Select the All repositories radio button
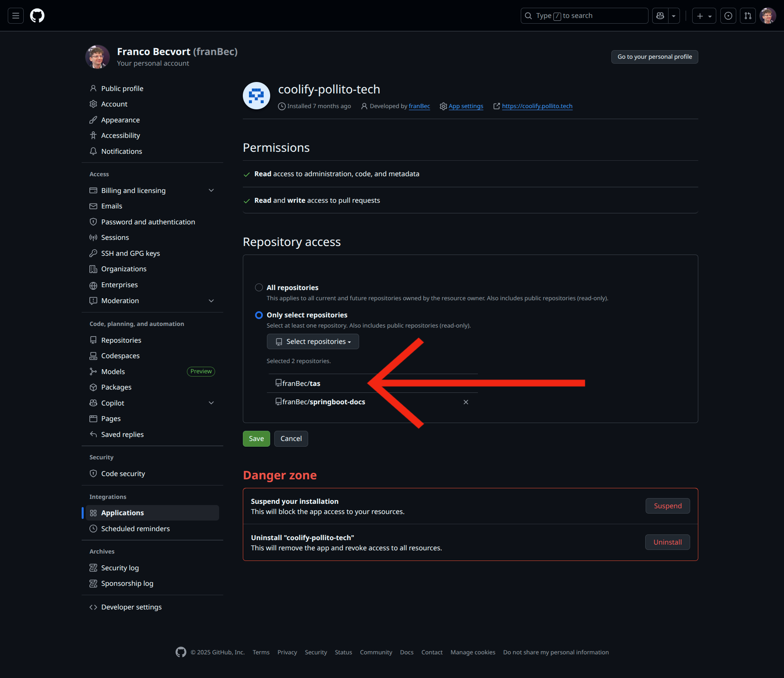This screenshot has height=678, width=784. [x=259, y=287]
